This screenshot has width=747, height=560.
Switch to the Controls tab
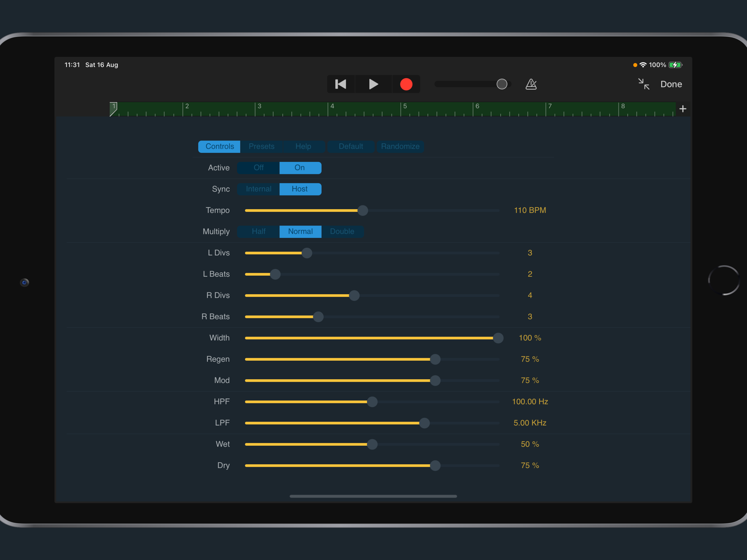click(219, 146)
